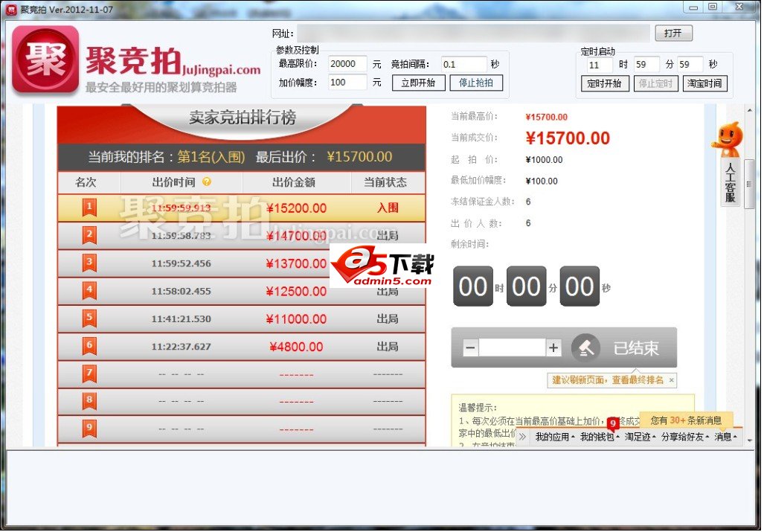Viewport: 764px width, 532px height.
Task: Click the 网址 URL input field
Action: click(x=475, y=33)
